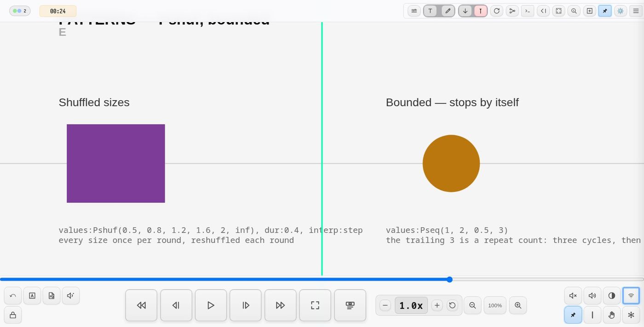This screenshot has width=644, height=327.
Task: Enter fullscreen with the corners icon
Action: coord(315,305)
